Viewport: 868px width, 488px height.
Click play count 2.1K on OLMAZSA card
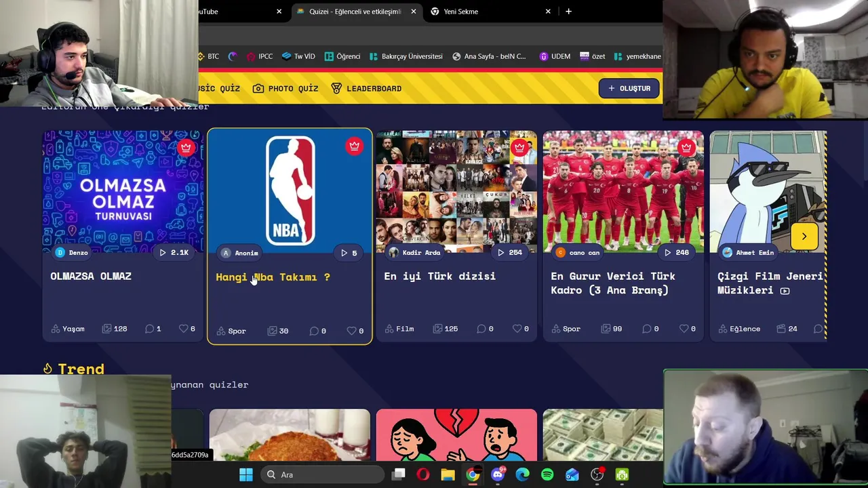pos(174,252)
